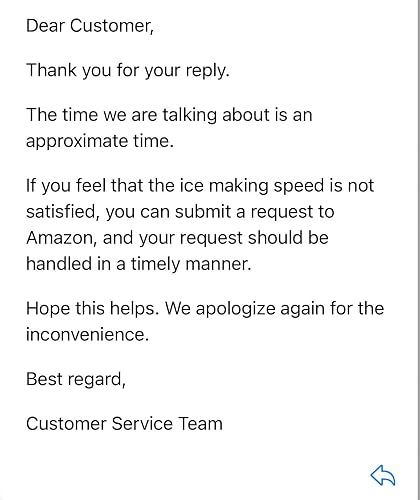Click the line starting with "satisfied, you can submit"
Screen dimensions: 420x500
pyautogui.click(x=180, y=212)
